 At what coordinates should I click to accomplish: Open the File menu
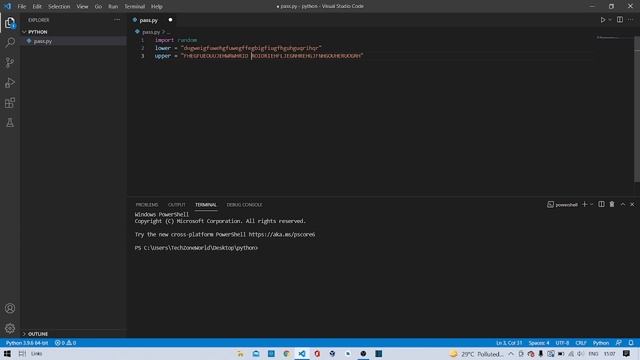point(22,7)
